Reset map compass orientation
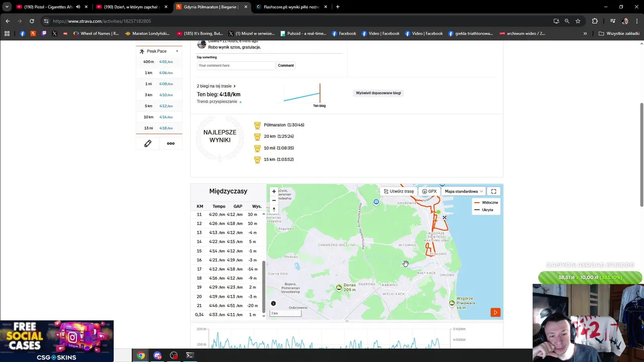 [x=274, y=209]
